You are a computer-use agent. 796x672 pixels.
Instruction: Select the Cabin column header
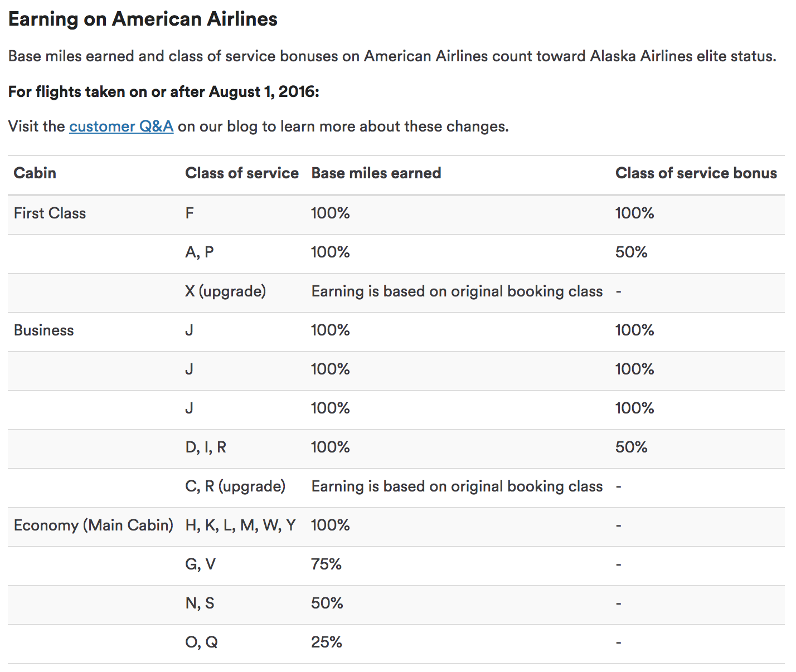tap(35, 173)
